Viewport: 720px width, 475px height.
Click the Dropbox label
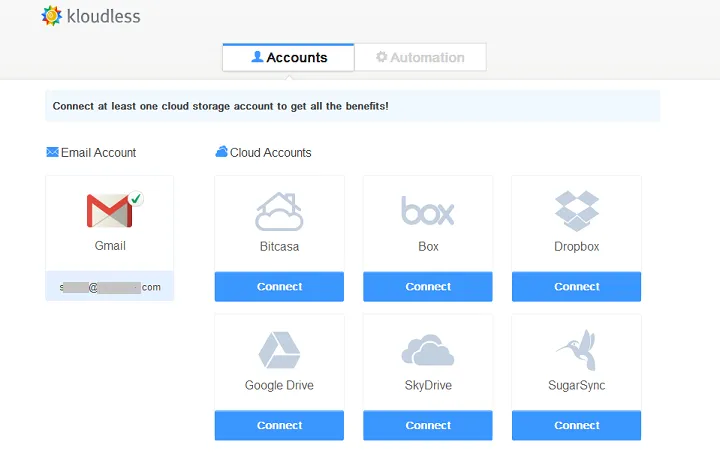tap(577, 247)
